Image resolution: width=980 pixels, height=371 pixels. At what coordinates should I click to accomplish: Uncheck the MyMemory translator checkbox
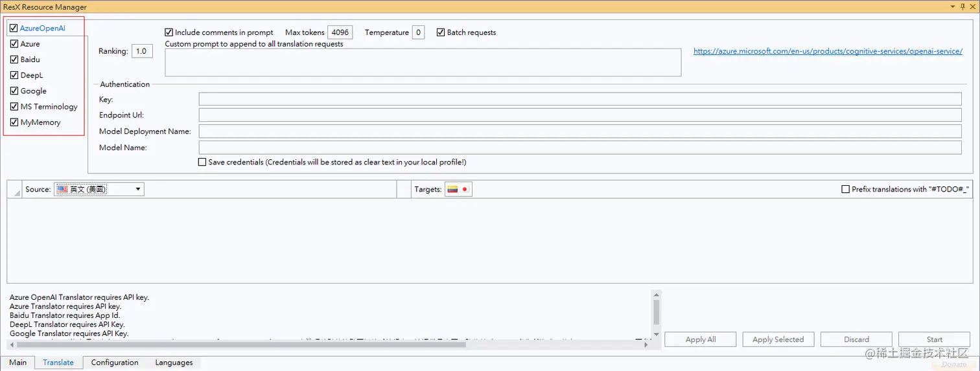point(14,122)
